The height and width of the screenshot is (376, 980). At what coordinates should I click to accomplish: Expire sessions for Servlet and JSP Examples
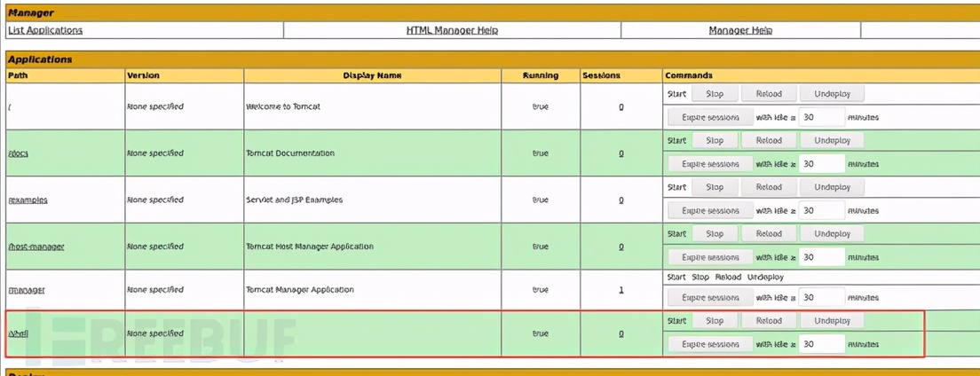pyautogui.click(x=710, y=211)
